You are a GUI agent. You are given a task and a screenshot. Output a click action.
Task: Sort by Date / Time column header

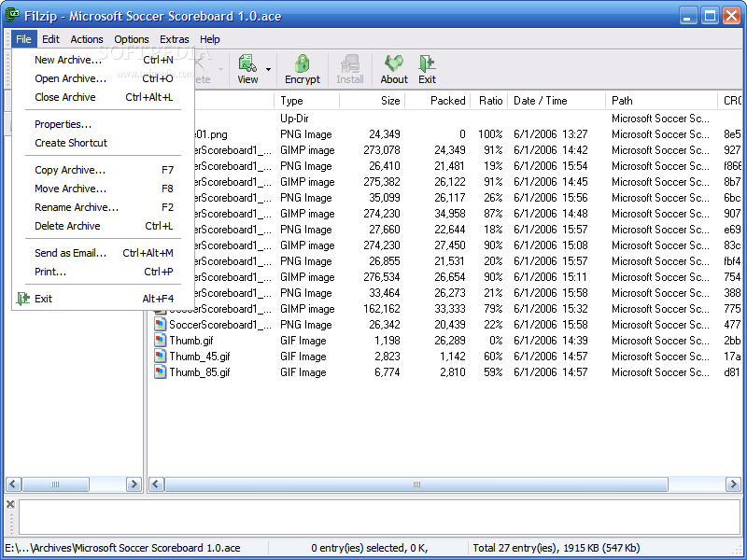pos(557,101)
